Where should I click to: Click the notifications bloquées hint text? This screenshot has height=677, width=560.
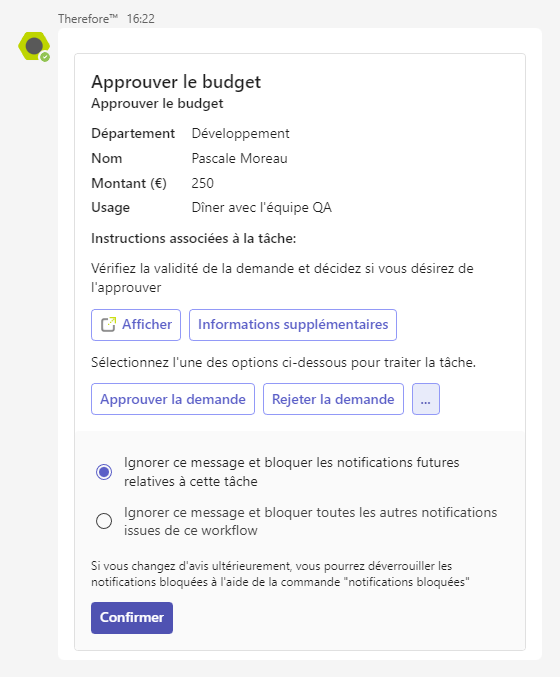[x=280, y=574]
